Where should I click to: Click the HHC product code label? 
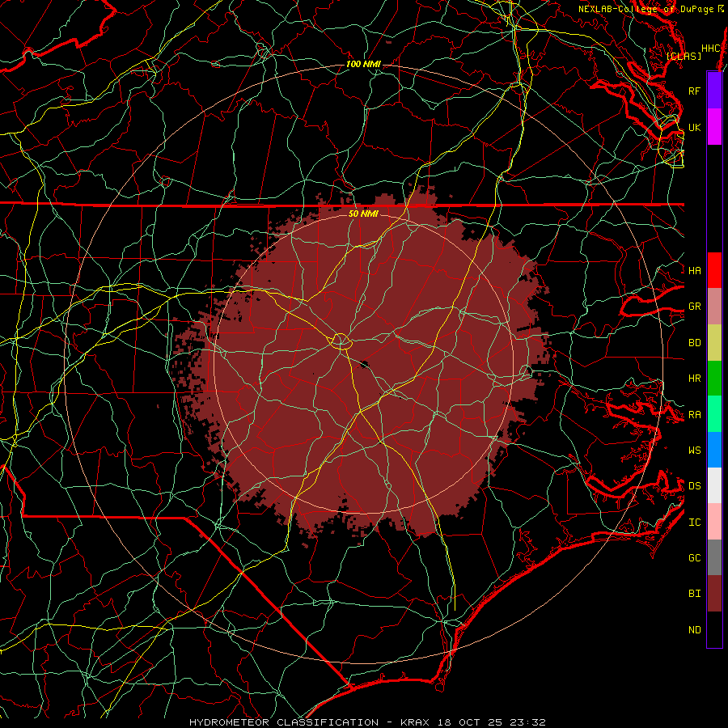click(711, 49)
